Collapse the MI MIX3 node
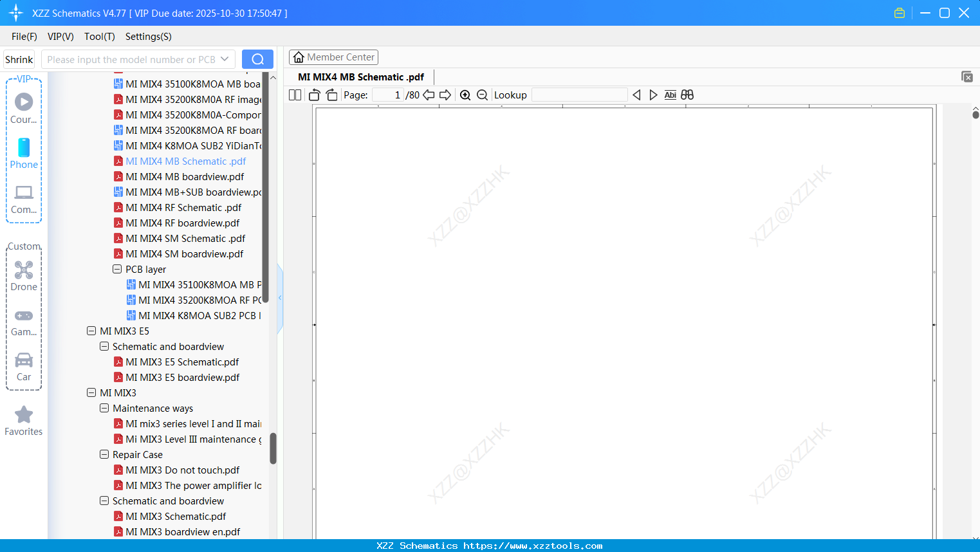 (91, 392)
